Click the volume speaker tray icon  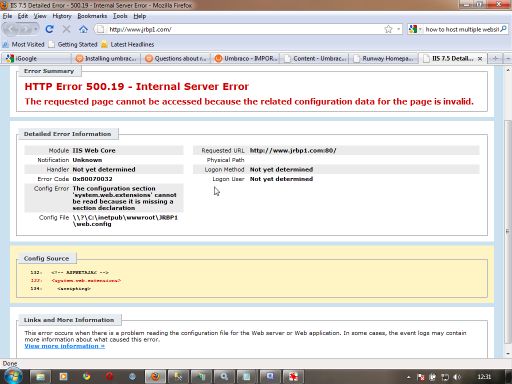(457, 377)
